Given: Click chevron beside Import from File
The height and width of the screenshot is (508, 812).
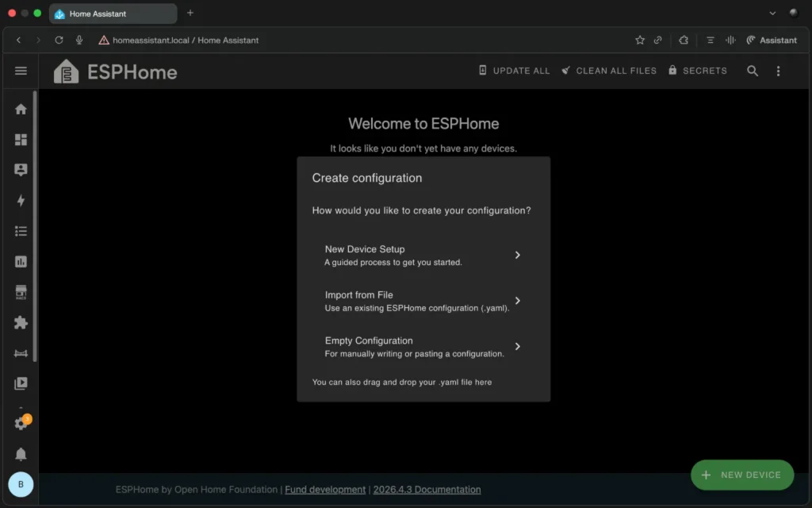Looking at the screenshot, I should point(517,301).
